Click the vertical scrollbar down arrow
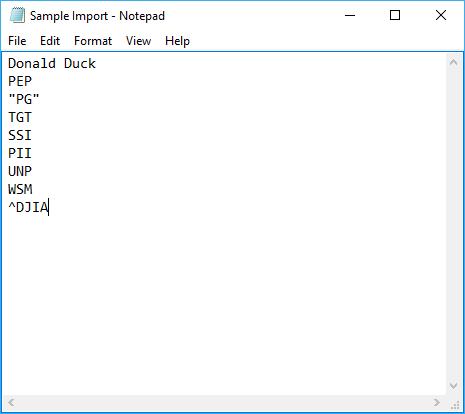The height and width of the screenshot is (414, 465). tap(453, 386)
